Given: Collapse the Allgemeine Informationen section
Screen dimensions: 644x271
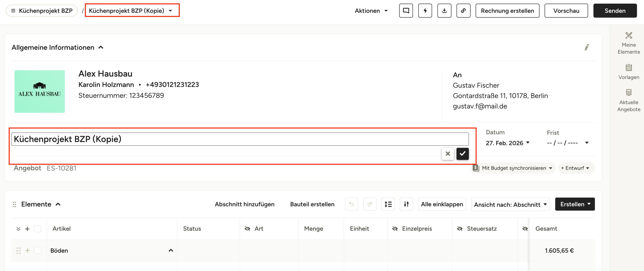Looking at the screenshot, I should click(101, 47).
